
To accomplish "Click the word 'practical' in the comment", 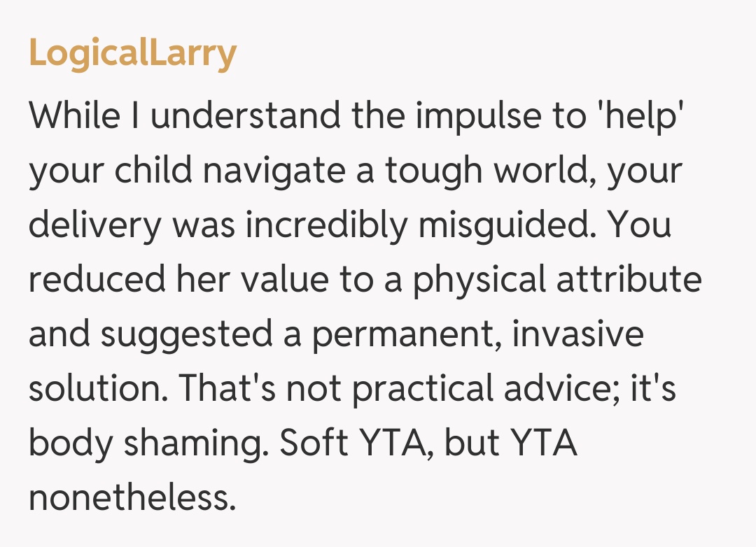I will point(418,388).
